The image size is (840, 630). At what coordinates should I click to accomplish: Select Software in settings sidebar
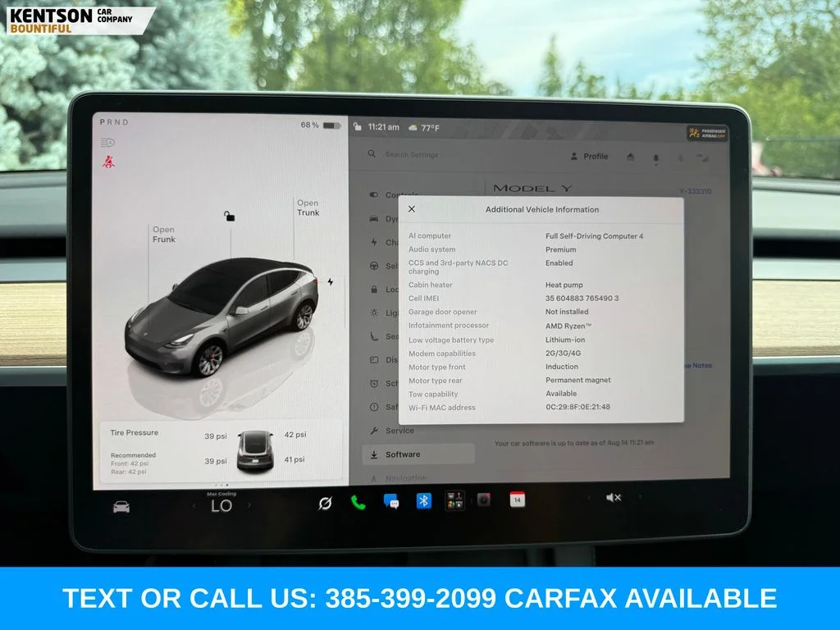pos(418,454)
